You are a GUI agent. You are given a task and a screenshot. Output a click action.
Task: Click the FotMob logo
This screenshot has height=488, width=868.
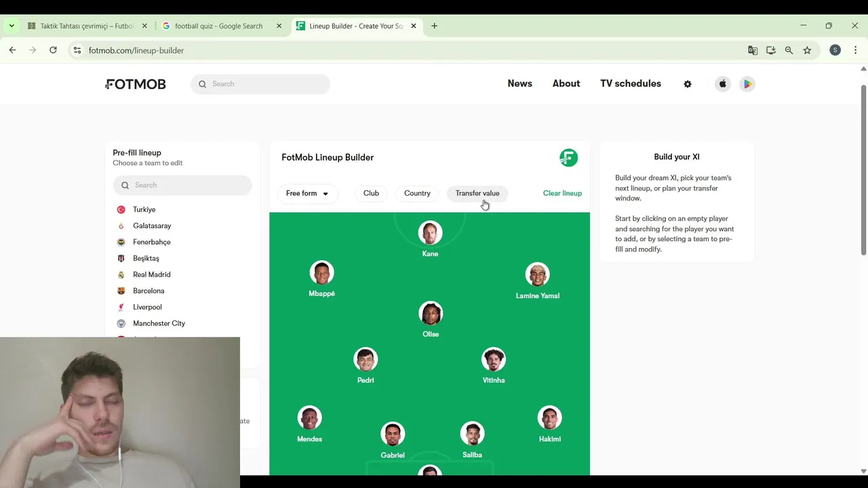click(136, 84)
